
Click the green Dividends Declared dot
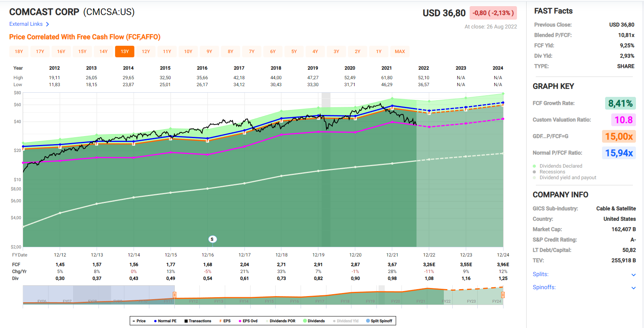tap(534, 166)
